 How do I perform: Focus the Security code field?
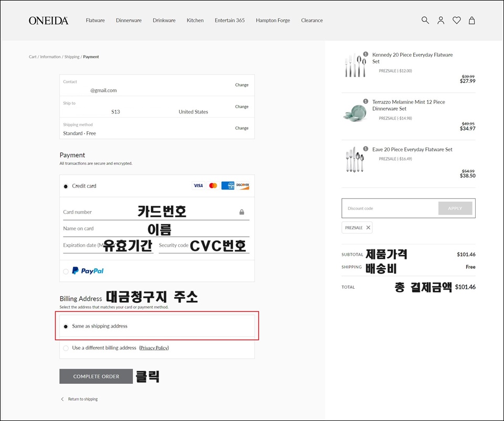tap(204, 246)
